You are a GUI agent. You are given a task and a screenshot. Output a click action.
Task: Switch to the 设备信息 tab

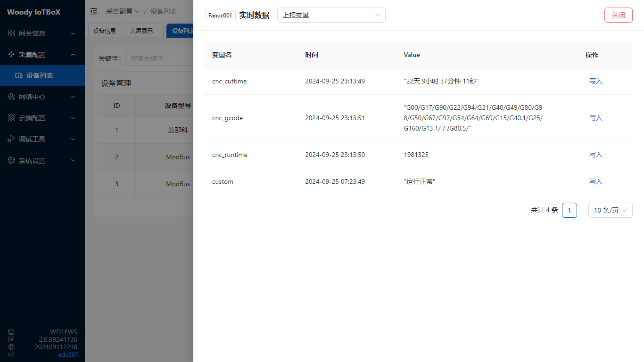coord(105,31)
